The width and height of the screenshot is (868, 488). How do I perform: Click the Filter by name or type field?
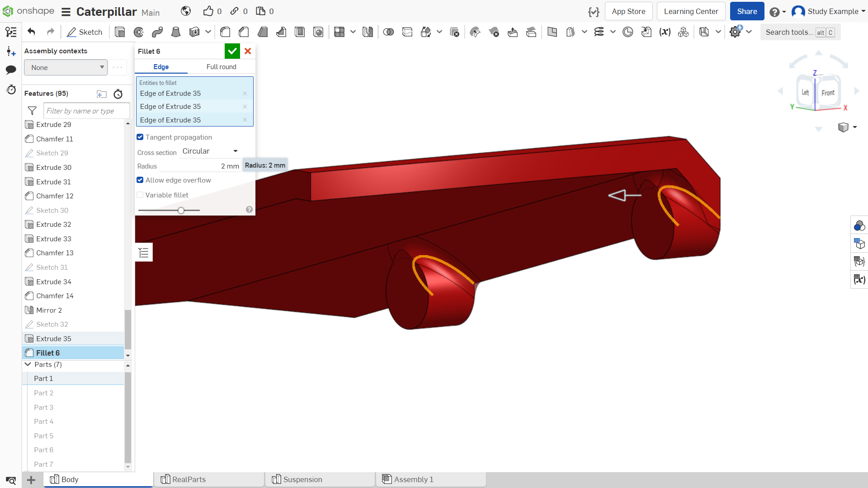(x=86, y=111)
